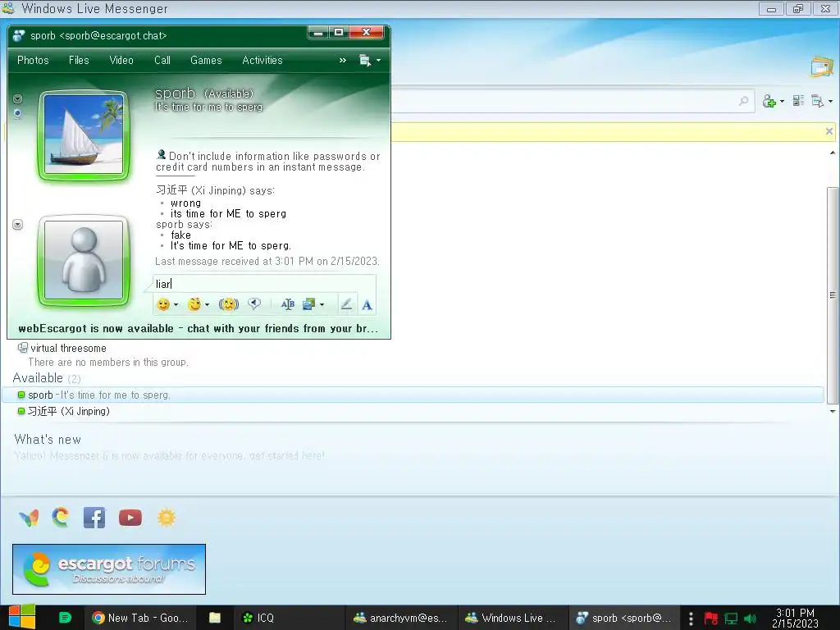Click the Yahoo! Messenger what's new link

pyautogui.click(x=169, y=456)
